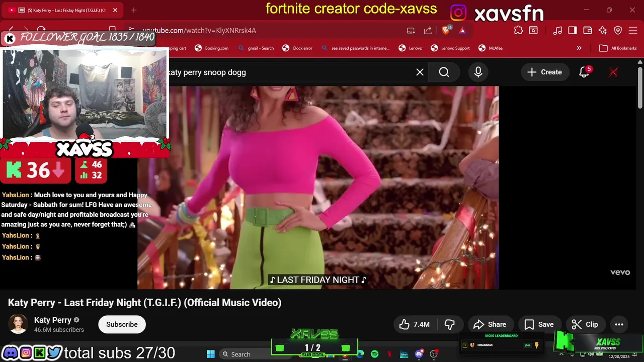Click the Brave VPN shield icon
The width and height of the screenshot is (644, 362).
tap(618, 30)
